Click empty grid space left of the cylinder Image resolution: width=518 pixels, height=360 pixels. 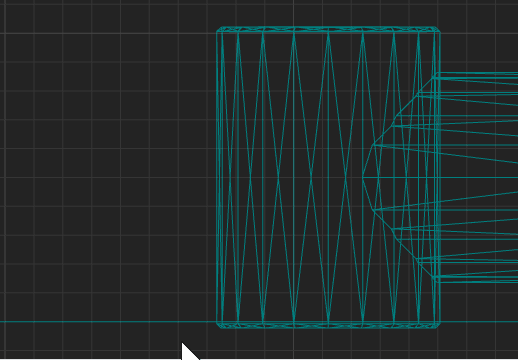(x=107, y=167)
